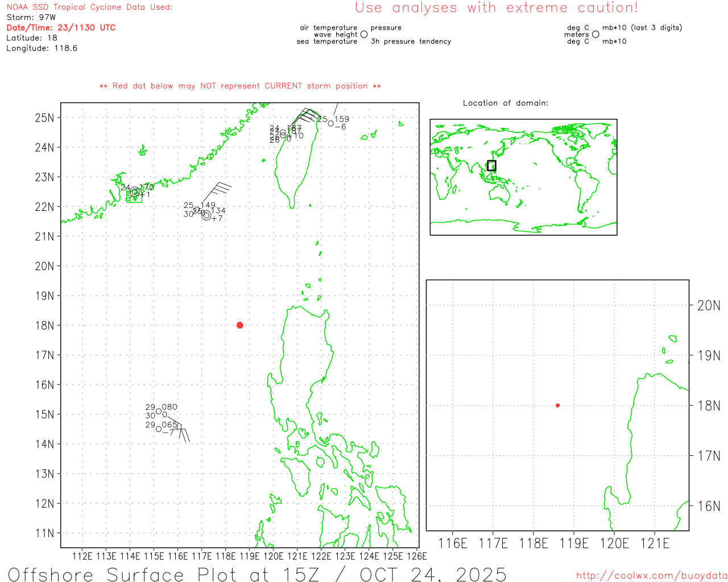Click the 'Use analyses with extreme caution!' warning
728x582 pixels.
coord(496,8)
